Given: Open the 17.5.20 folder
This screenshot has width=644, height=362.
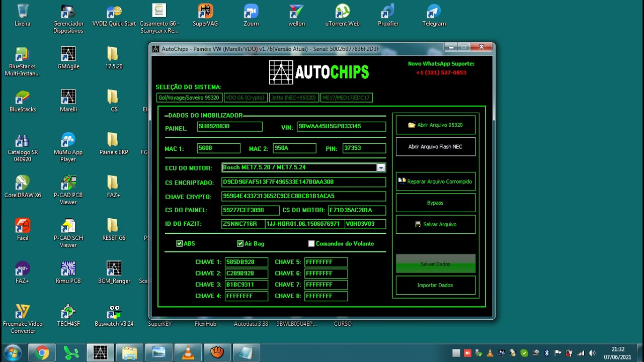Looking at the screenshot, I should [x=114, y=58].
